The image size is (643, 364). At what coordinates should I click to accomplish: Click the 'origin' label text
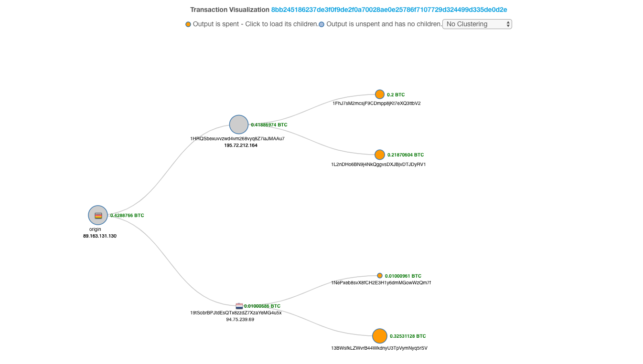click(95, 229)
